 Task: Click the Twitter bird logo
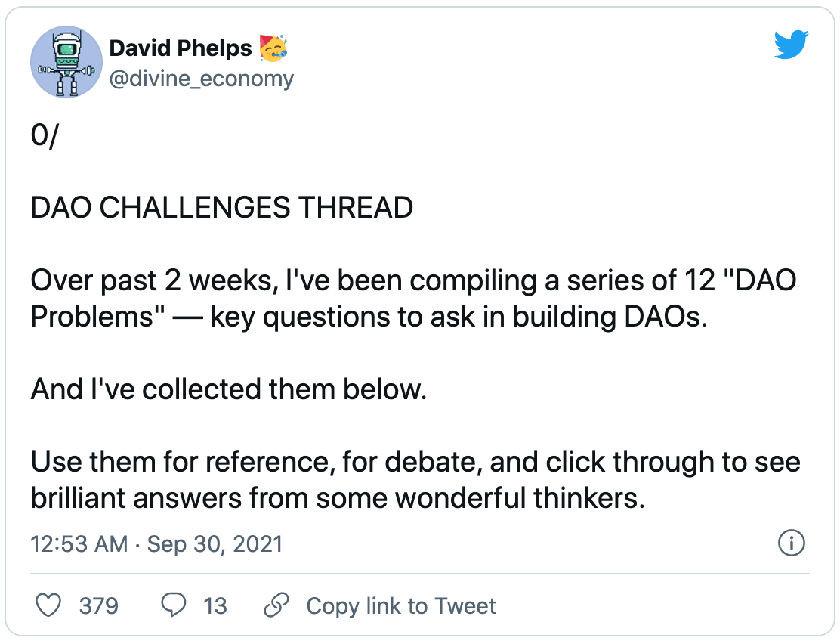point(791,47)
